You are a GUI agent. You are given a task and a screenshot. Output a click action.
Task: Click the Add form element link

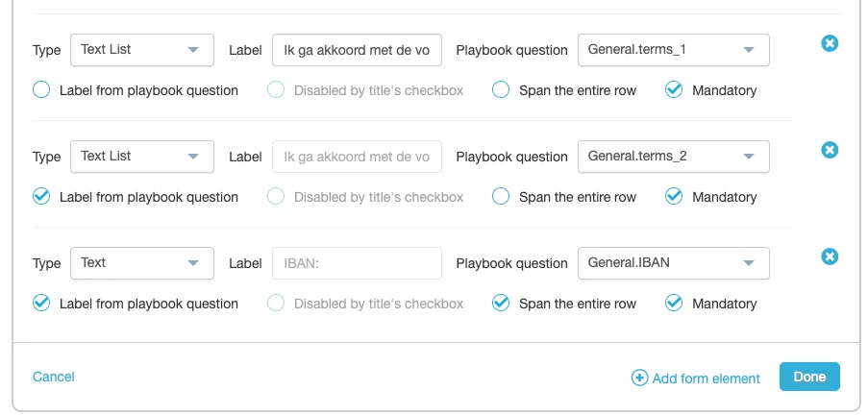pyautogui.click(x=706, y=378)
